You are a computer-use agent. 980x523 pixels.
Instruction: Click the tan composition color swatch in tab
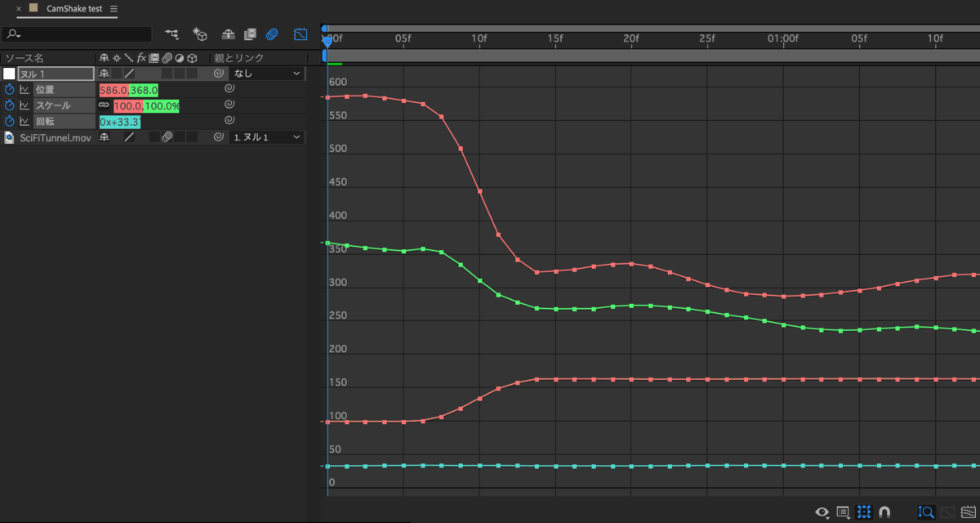tap(33, 8)
